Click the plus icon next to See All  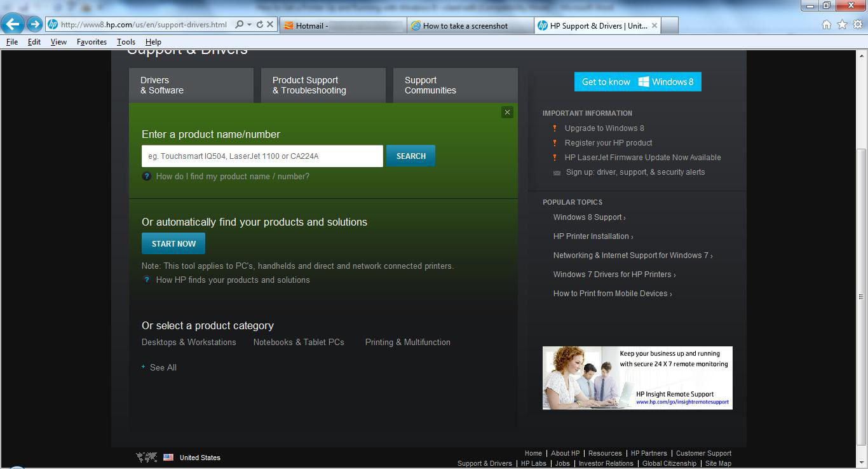coord(144,367)
